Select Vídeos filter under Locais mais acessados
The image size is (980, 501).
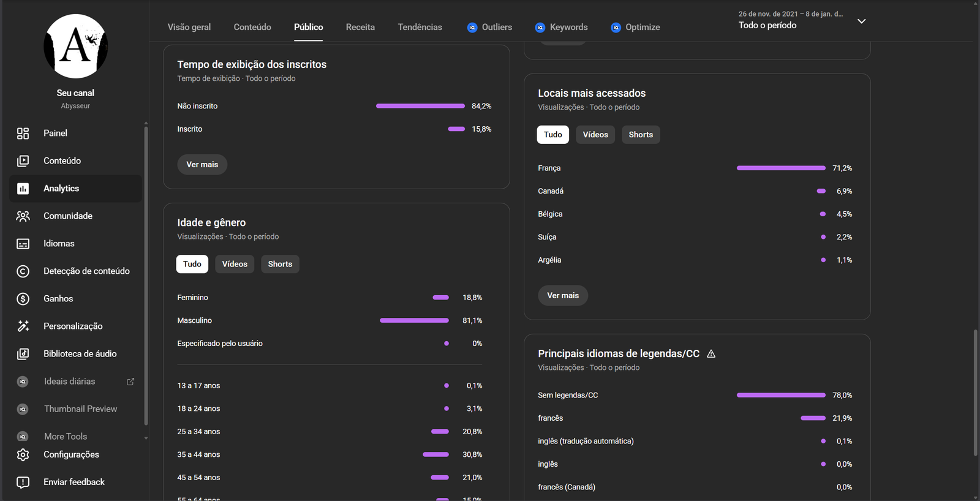coord(595,135)
